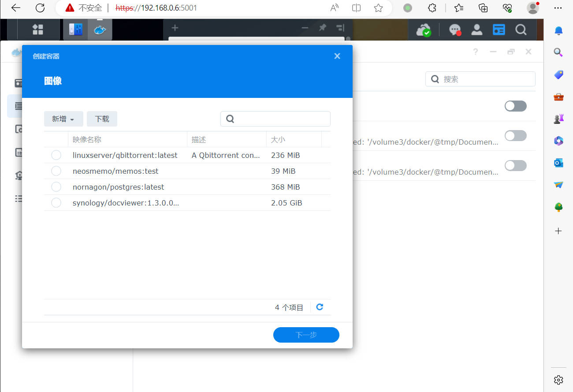Open Edge sidebar settings gear
Image resolution: width=573 pixels, height=392 pixels.
[558, 380]
